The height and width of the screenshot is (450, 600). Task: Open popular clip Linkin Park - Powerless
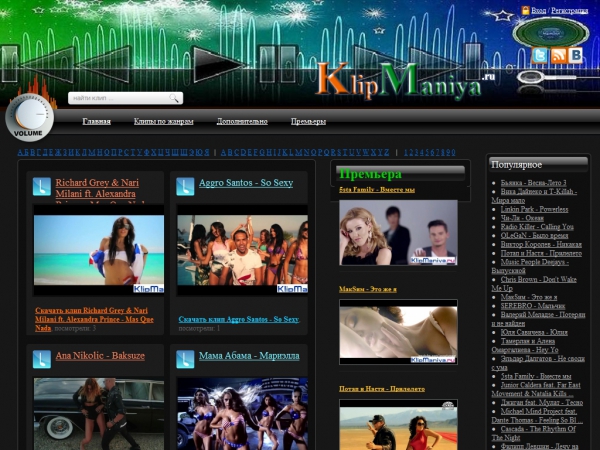click(x=534, y=209)
